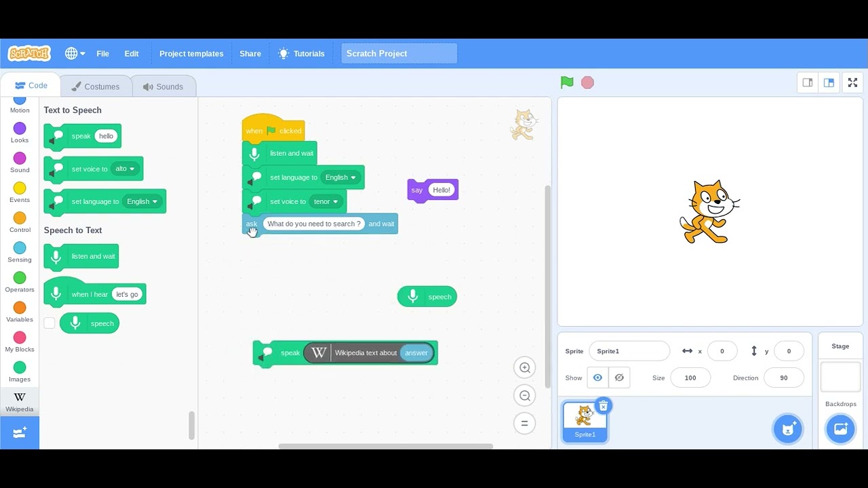Enter full screen stage mode
The width and height of the screenshot is (868, 488).
pyautogui.click(x=852, y=83)
